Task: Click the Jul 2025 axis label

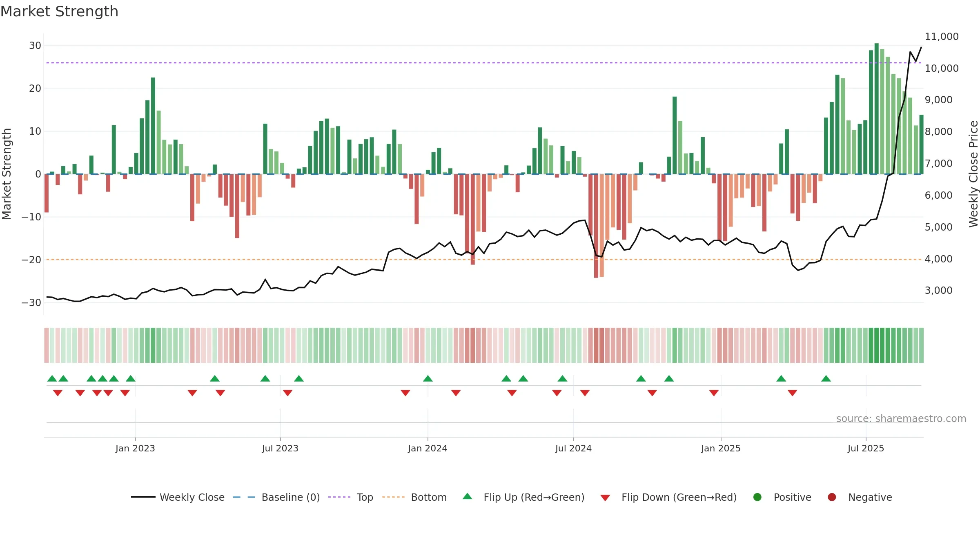Action: 866,449
